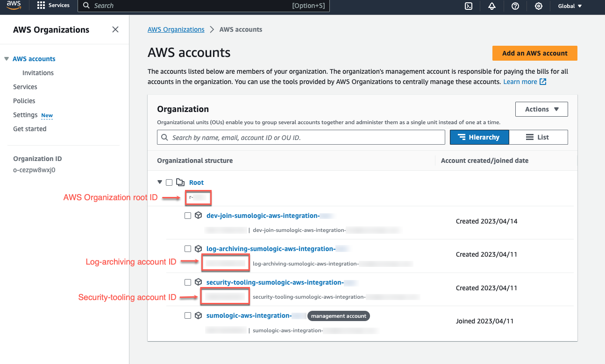Open the Services grid menu
Viewport: 605px width, 364px height.
click(x=41, y=6)
